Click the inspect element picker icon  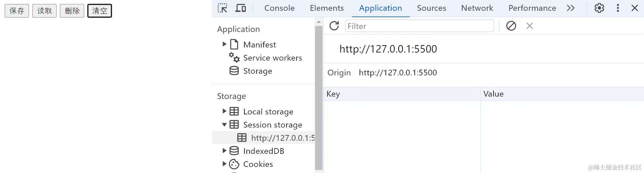click(x=222, y=8)
